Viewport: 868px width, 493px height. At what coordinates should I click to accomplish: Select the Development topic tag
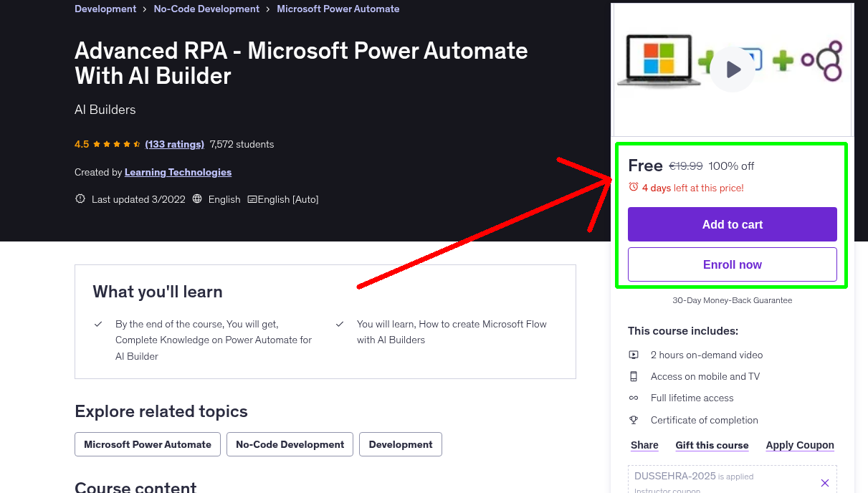coord(401,444)
